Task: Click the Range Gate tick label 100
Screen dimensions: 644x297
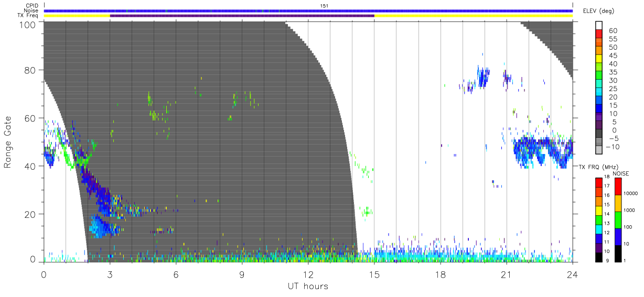Action: (28, 24)
